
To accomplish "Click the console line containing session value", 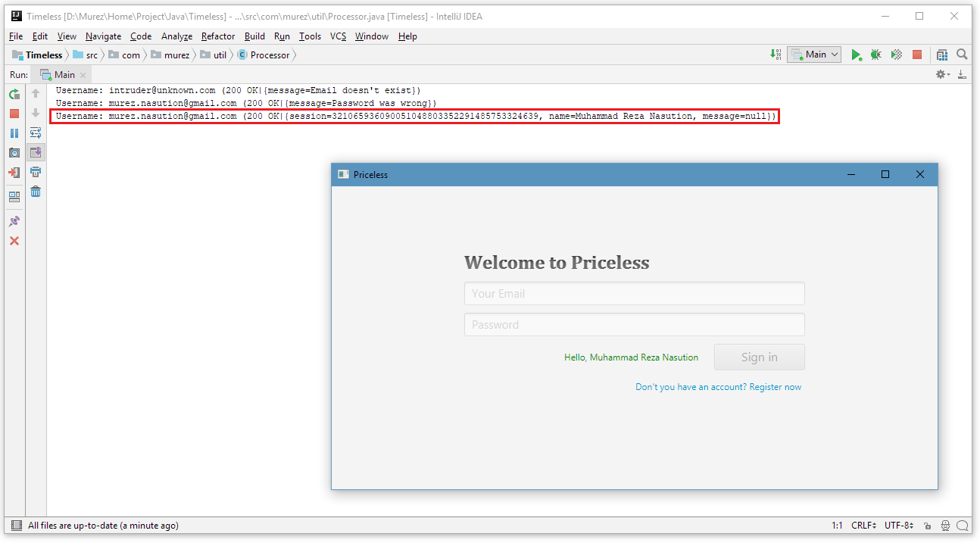I will 416,116.
